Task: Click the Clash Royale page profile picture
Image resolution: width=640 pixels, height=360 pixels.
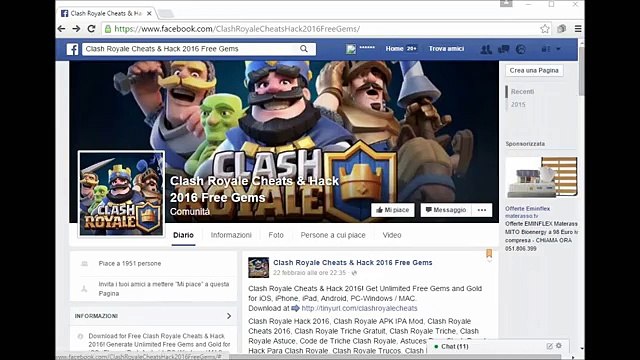Action: click(x=122, y=193)
